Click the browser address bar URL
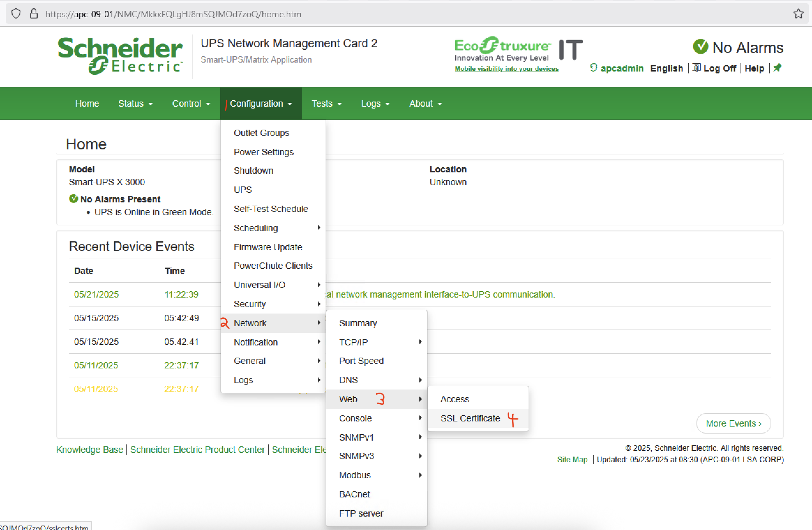Viewport: 812px width, 530px height. point(173,14)
